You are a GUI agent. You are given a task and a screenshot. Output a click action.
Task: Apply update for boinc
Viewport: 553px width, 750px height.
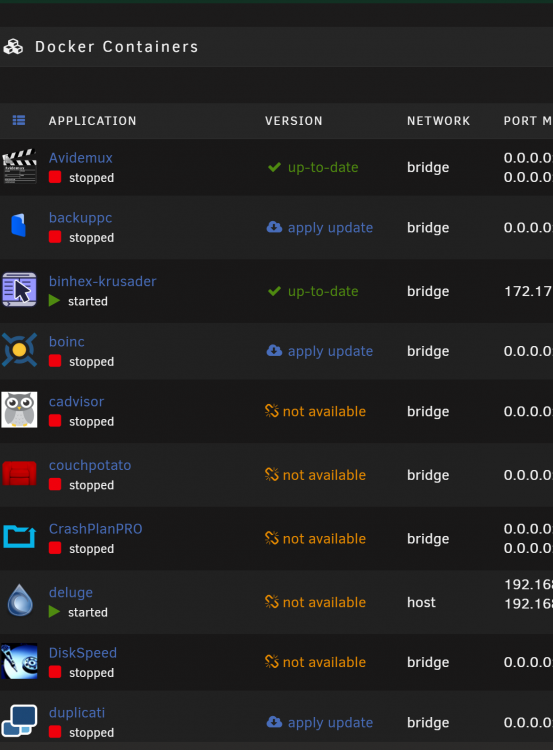tap(330, 351)
